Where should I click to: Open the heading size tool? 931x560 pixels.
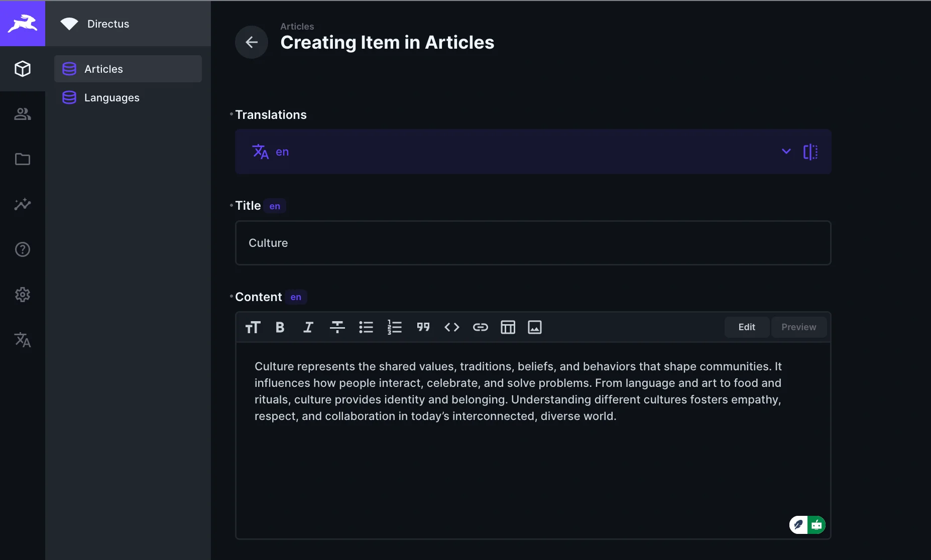pyautogui.click(x=253, y=327)
